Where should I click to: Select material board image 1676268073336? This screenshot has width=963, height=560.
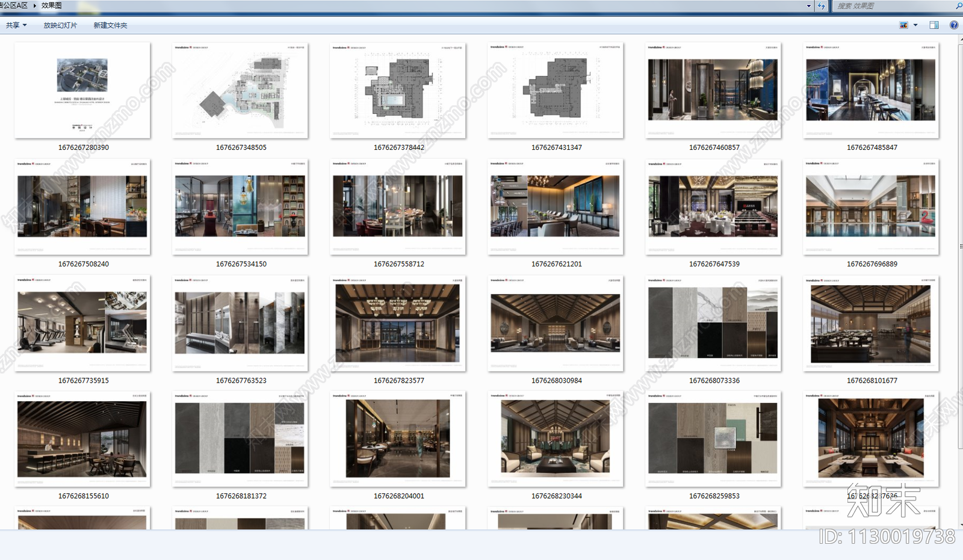pos(713,324)
